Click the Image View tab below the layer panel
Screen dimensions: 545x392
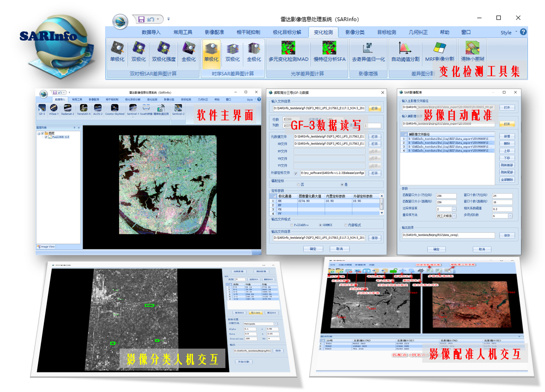(46, 247)
